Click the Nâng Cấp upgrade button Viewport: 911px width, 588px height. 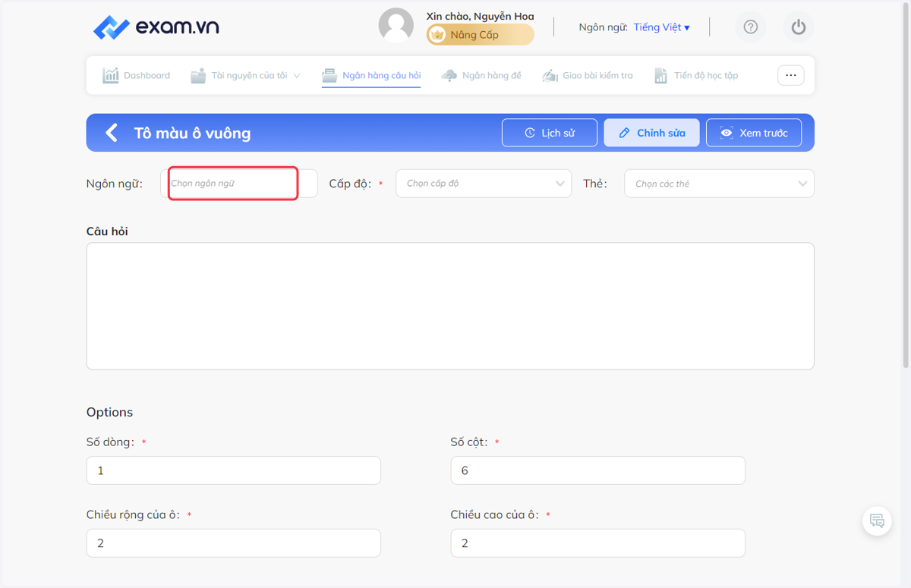[480, 35]
